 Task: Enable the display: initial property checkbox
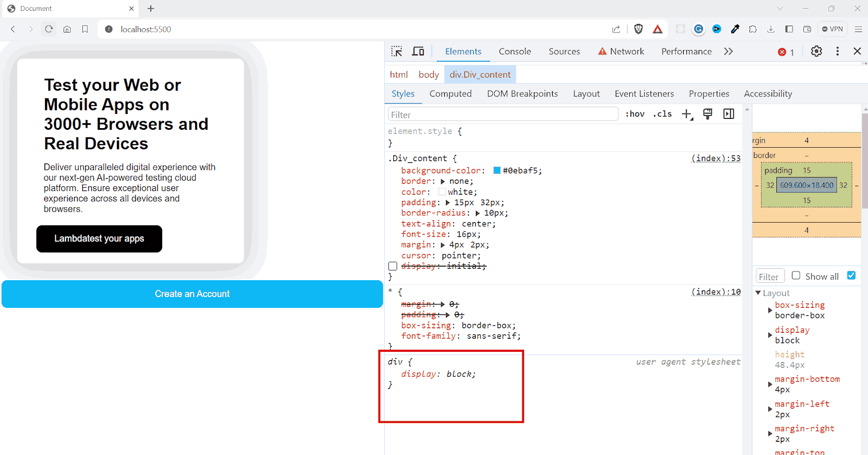[x=393, y=266]
